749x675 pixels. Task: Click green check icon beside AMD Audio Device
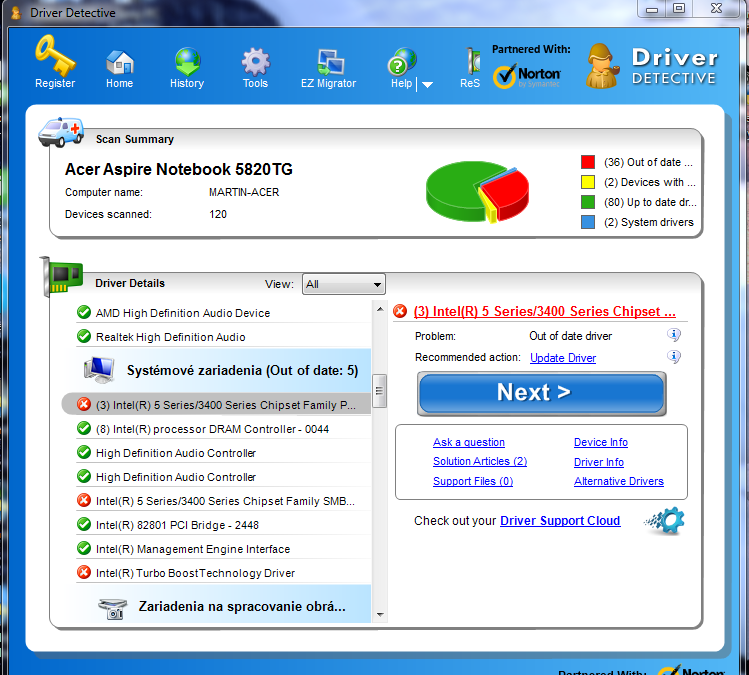pos(84,312)
